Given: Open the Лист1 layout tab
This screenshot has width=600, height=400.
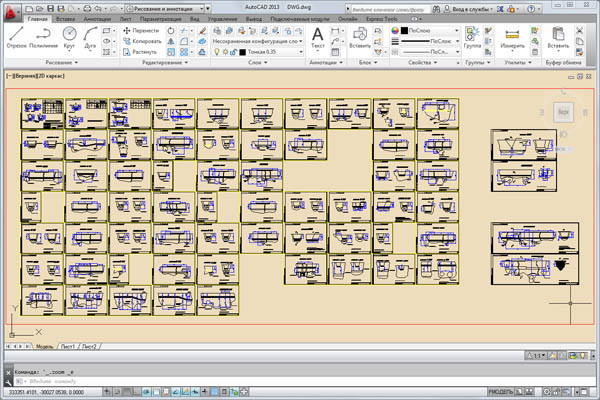Looking at the screenshot, I should [x=68, y=346].
